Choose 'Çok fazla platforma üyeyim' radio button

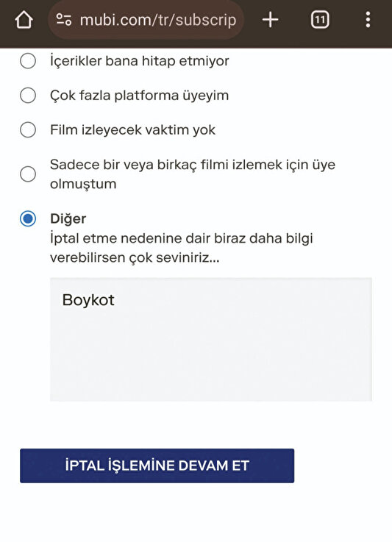pos(28,96)
